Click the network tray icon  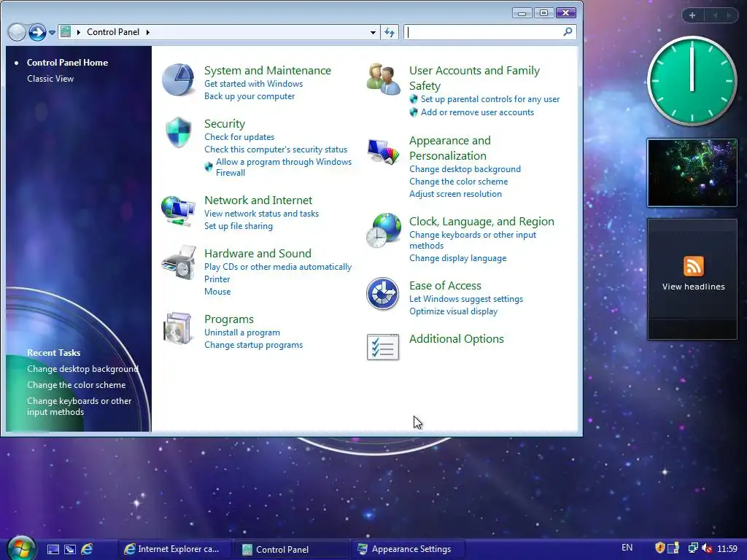[x=693, y=548]
